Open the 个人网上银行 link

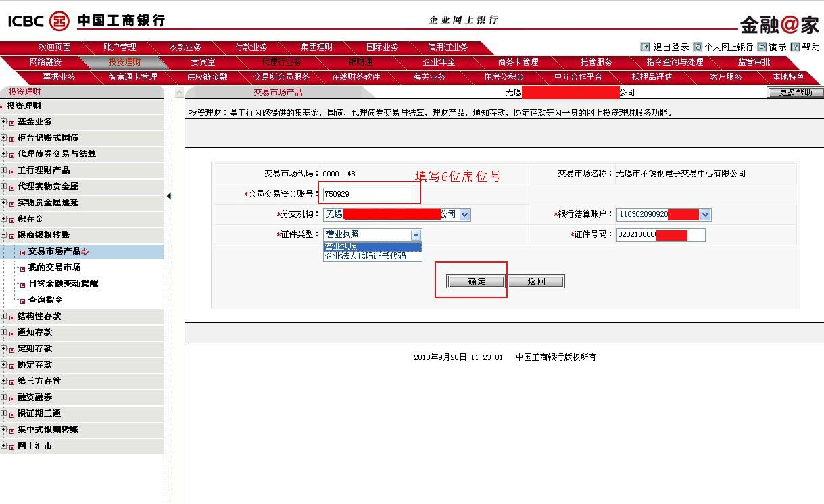click(x=729, y=47)
